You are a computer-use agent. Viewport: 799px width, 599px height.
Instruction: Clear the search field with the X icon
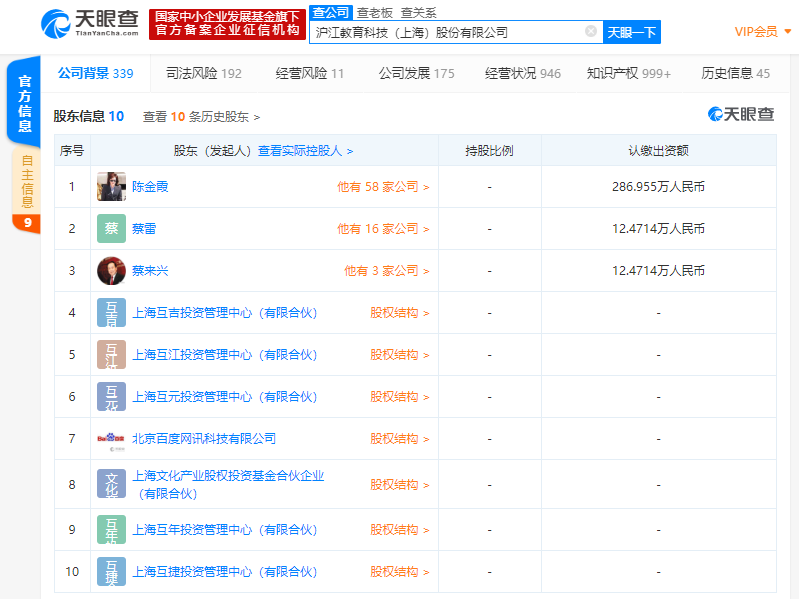click(591, 32)
